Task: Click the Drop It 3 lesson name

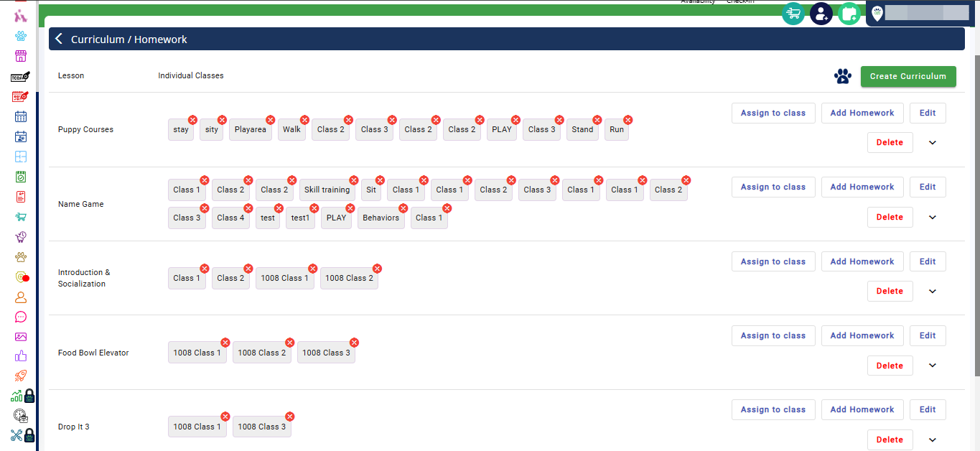Action: 74,427
